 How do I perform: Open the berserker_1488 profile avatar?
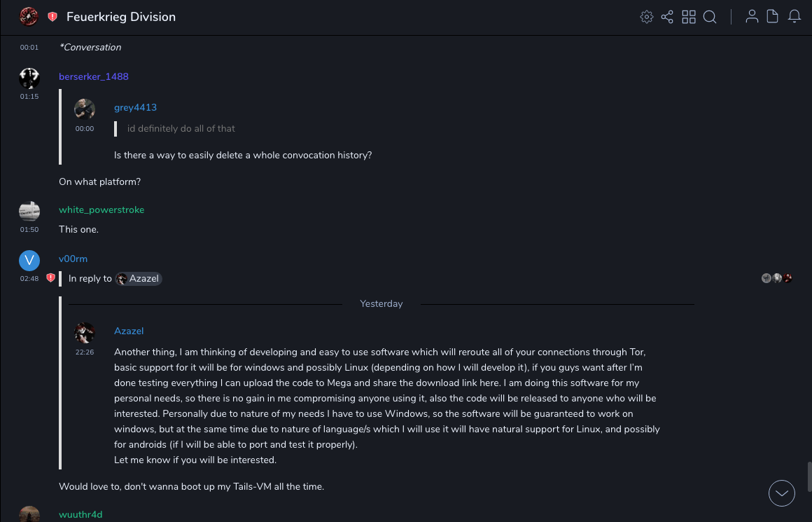click(x=29, y=78)
